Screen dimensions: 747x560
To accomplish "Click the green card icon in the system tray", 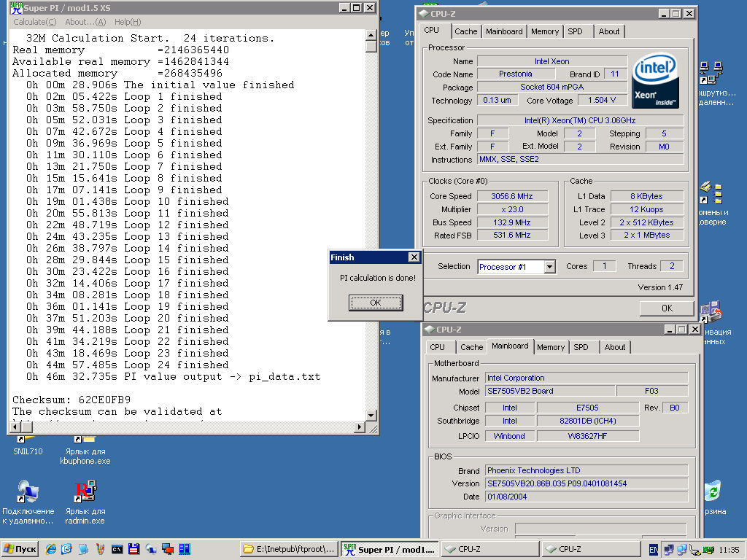I will click(x=708, y=550).
